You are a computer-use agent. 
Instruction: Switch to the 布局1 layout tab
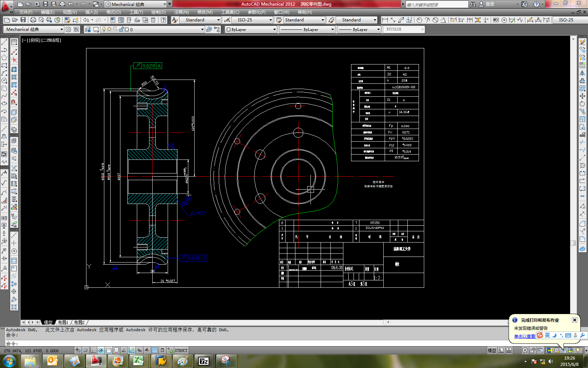click(63, 322)
